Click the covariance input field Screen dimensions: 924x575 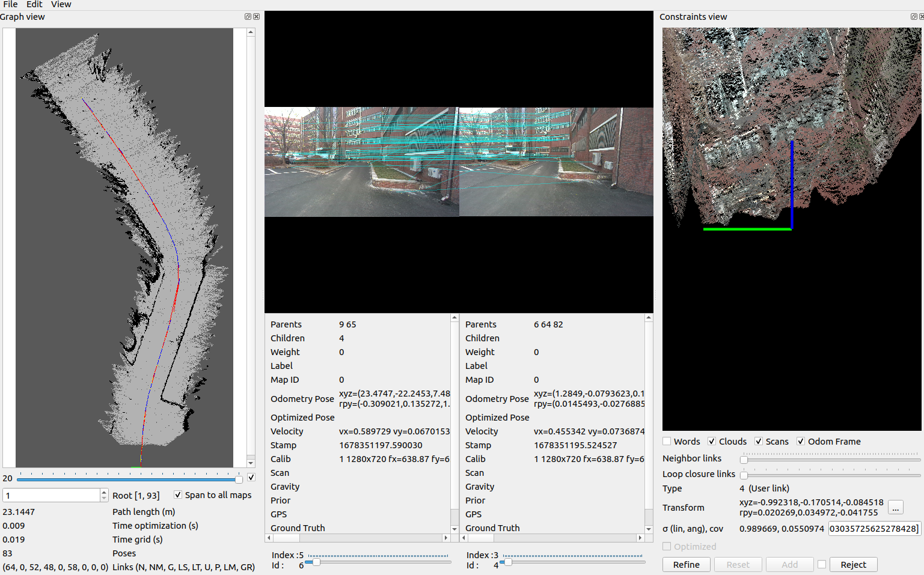point(874,529)
